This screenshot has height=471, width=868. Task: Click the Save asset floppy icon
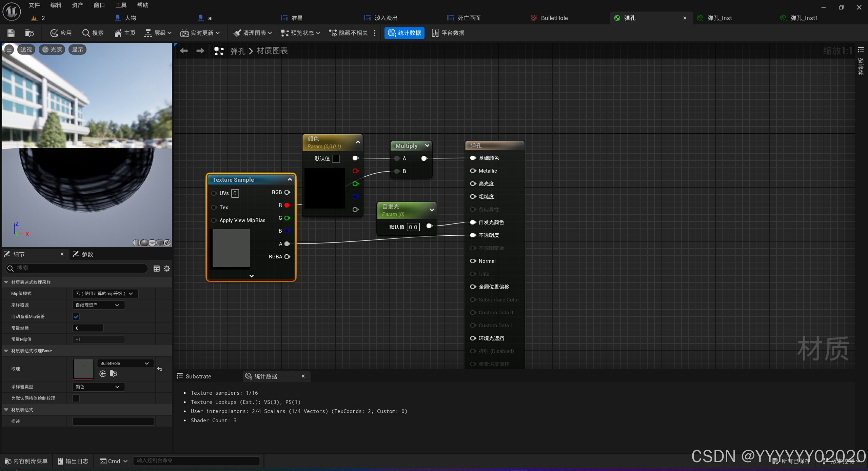(x=11, y=33)
